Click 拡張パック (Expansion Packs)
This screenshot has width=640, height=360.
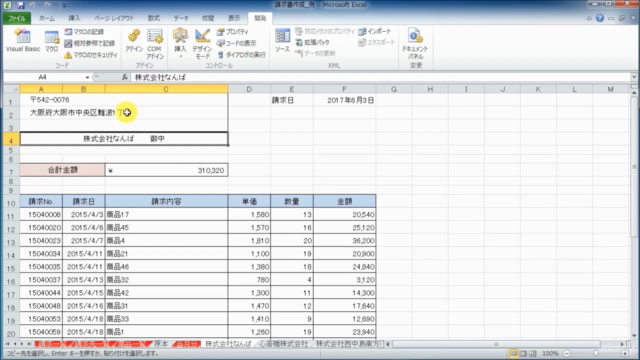tap(313, 42)
